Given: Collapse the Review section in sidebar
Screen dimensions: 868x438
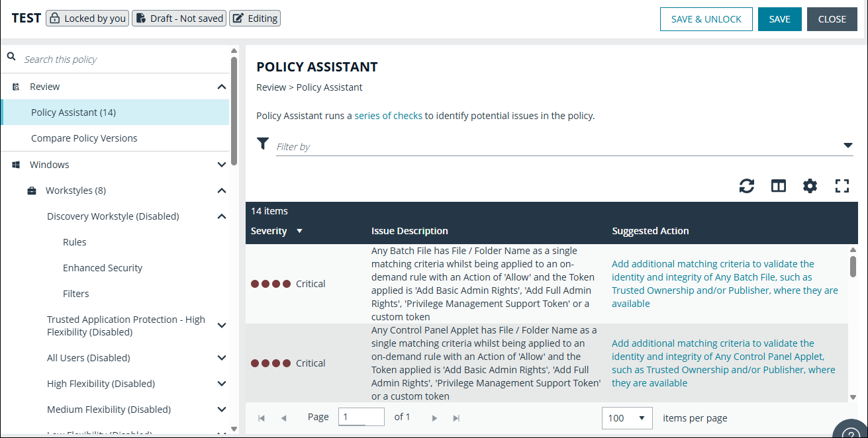Looking at the screenshot, I should pyautogui.click(x=222, y=86).
